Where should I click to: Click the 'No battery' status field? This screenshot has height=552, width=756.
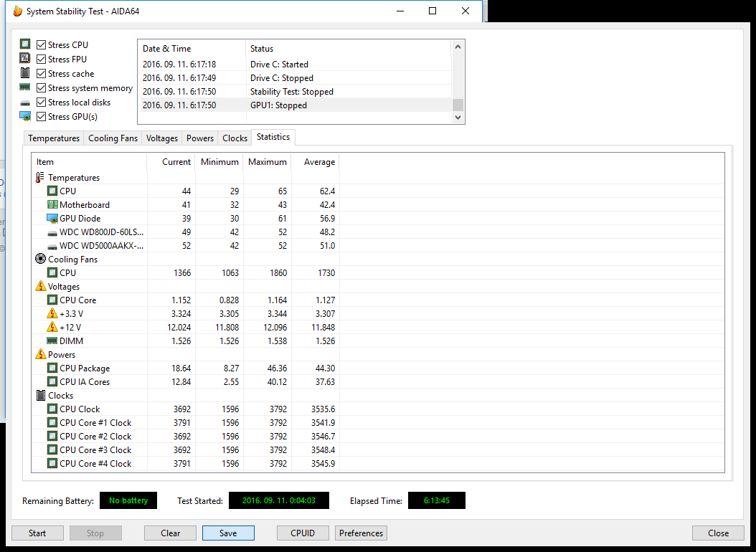(x=128, y=500)
